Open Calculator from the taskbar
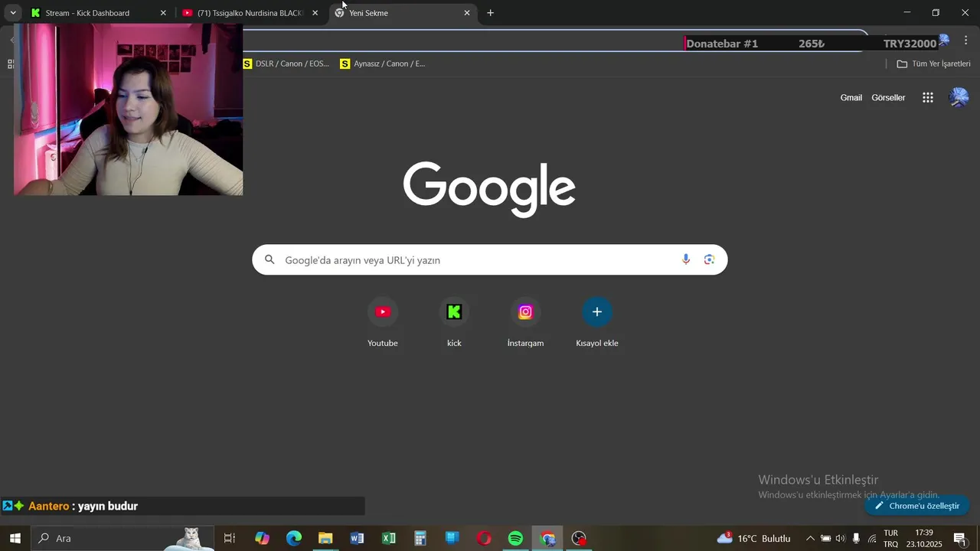The width and height of the screenshot is (980, 551). [x=420, y=538]
